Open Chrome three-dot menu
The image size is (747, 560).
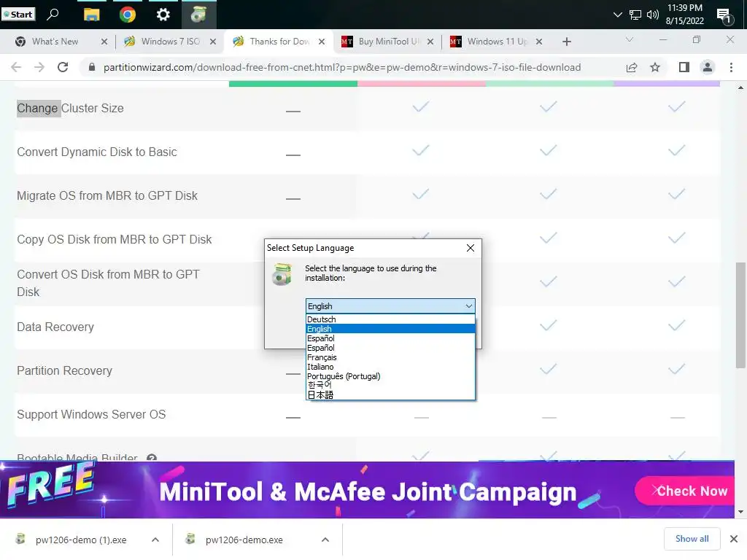click(731, 67)
